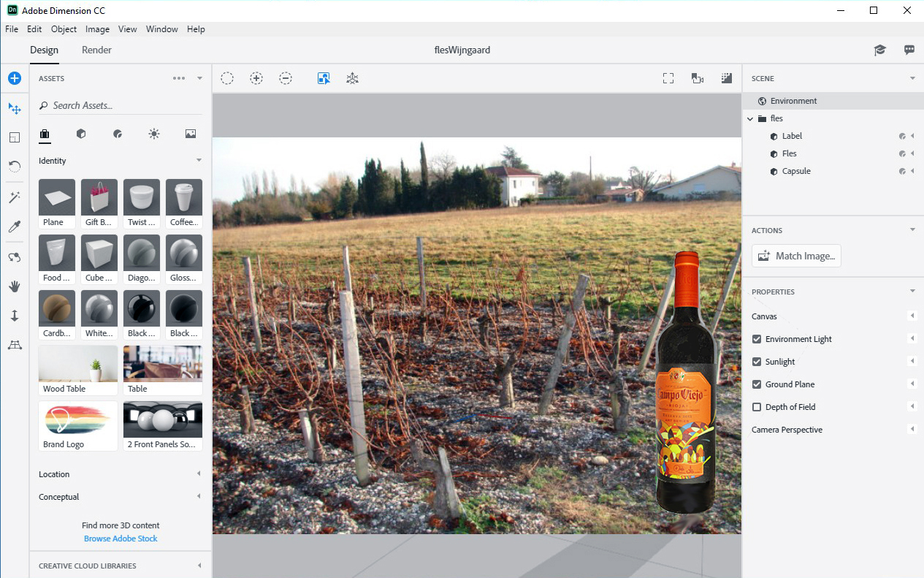This screenshot has width=924, height=578.
Task: Open the camera bookmarks icon
Action: tap(698, 78)
